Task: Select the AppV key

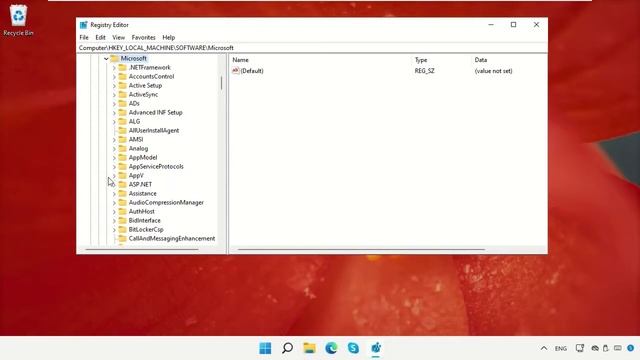Action: [136, 176]
